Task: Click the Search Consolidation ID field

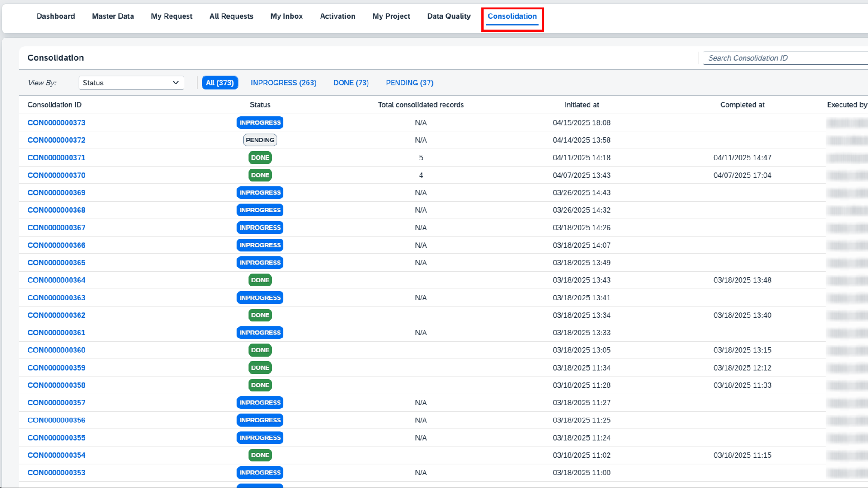Action: click(784, 58)
